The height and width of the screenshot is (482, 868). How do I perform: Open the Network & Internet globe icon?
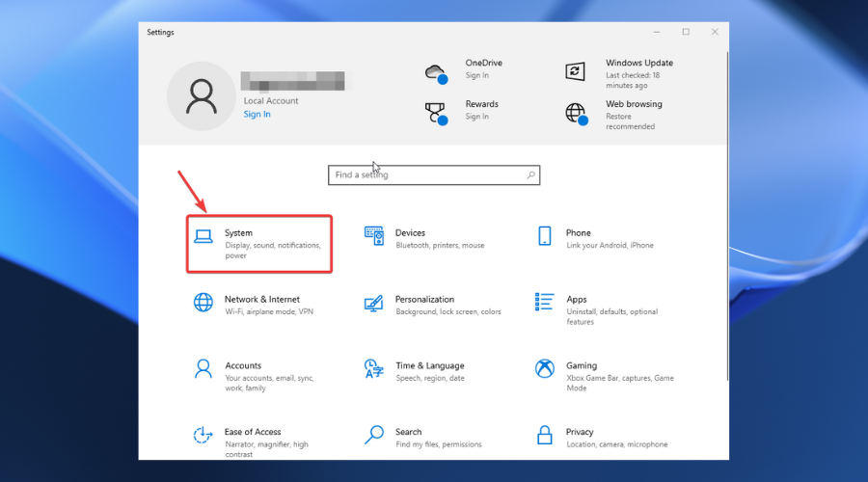[203, 303]
